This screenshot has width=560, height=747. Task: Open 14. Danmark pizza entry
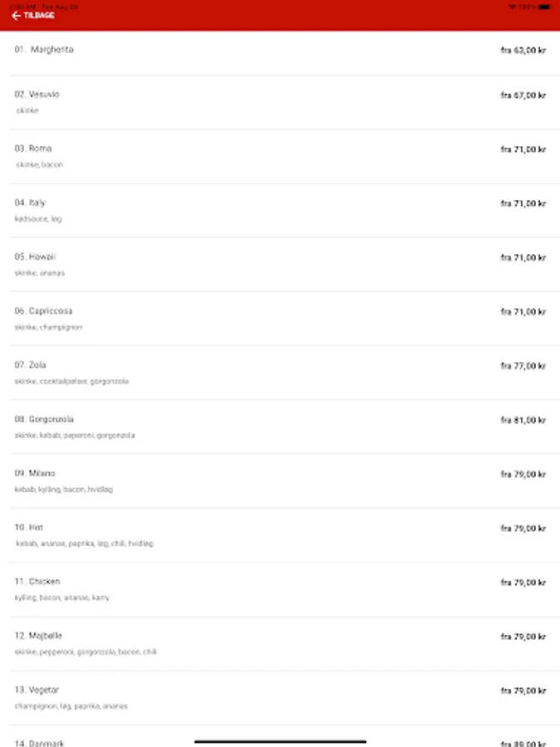point(285,736)
